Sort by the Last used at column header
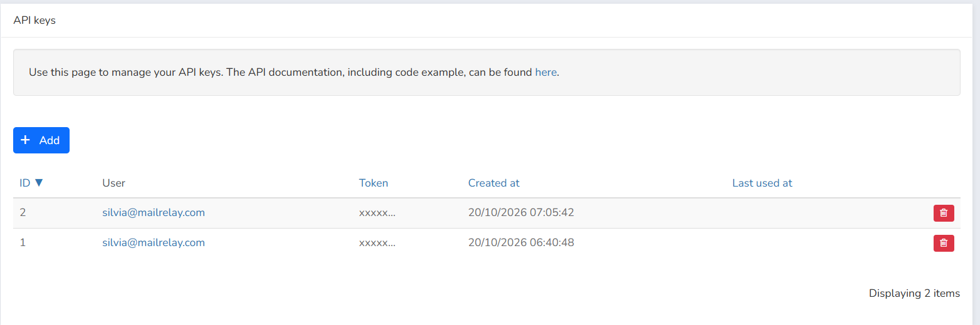Viewport: 980px width, 325px height. [762, 183]
